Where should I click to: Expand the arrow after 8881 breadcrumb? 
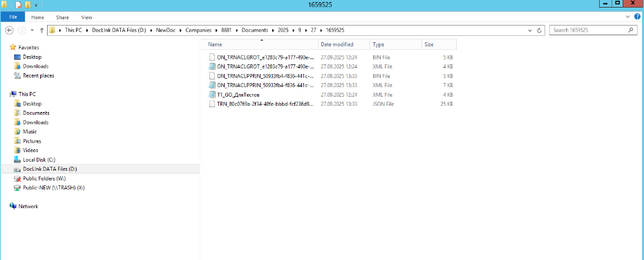click(x=236, y=30)
